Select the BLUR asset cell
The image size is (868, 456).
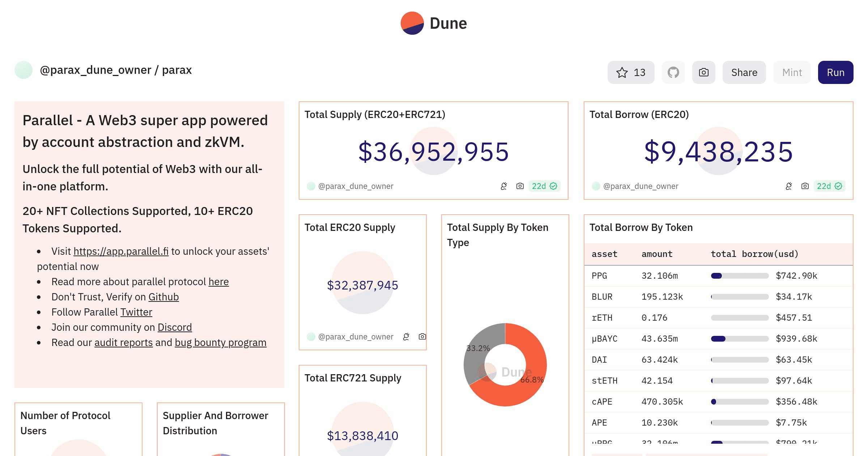[x=602, y=297]
